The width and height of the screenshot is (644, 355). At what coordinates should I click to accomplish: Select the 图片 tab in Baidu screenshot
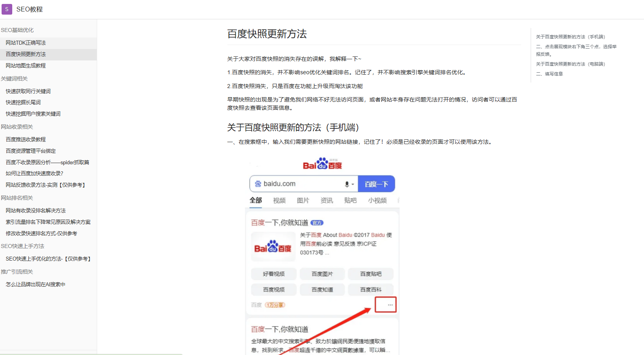pyautogui.click(x=303, y=201)
